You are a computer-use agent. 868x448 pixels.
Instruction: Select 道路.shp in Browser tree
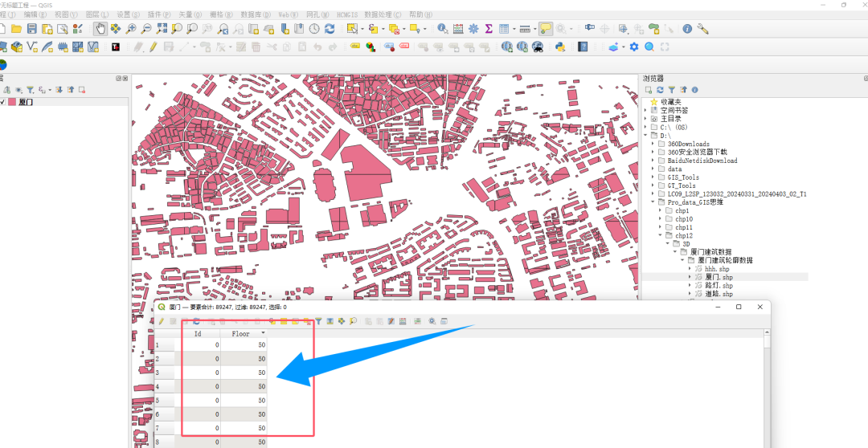pos(719,294)
